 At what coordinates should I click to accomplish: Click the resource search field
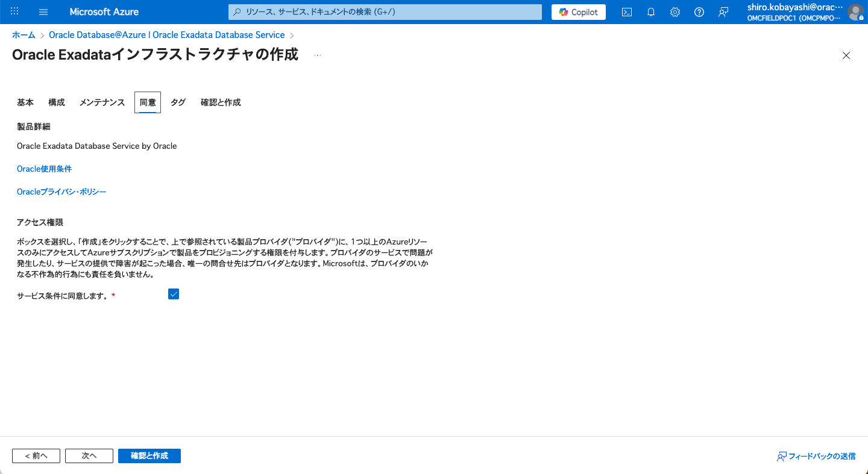click(384, 11)
